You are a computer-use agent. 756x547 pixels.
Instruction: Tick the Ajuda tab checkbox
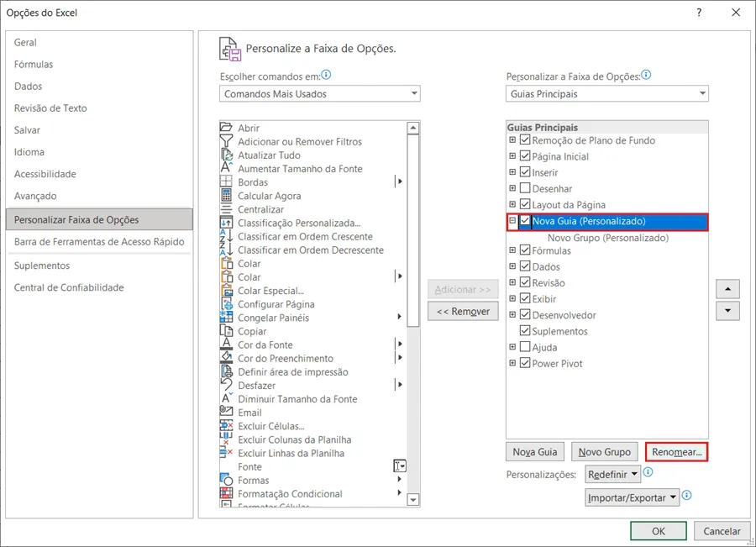click(x=525, y=347)
